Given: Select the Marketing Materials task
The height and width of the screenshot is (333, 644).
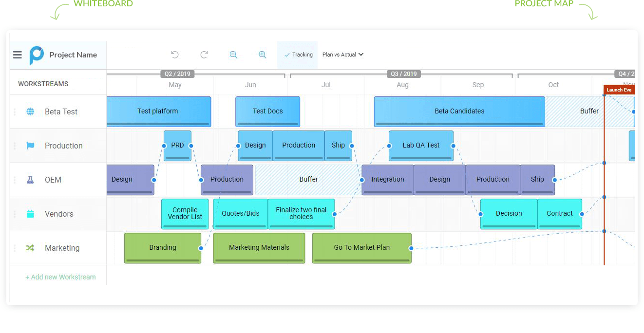Looking at the screenshot, I should pos(259,248).
